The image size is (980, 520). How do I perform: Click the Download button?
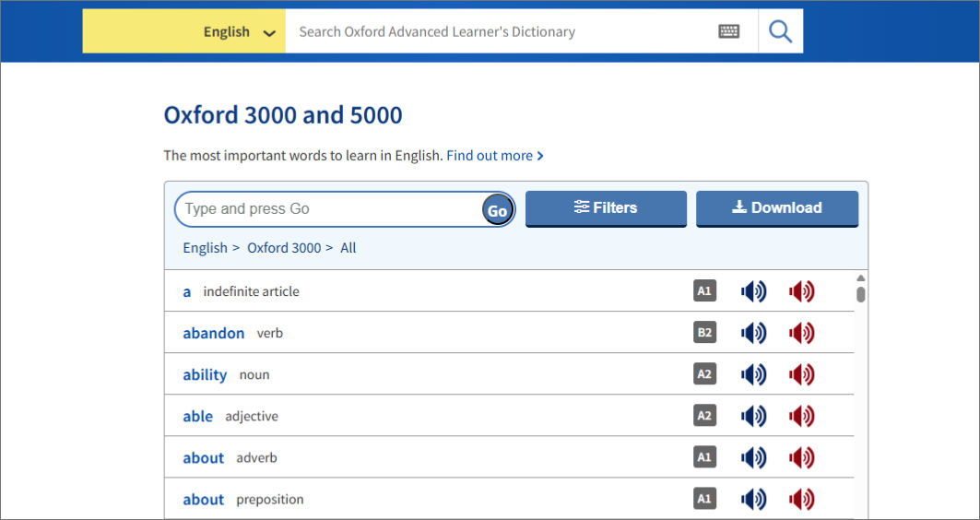777,208
